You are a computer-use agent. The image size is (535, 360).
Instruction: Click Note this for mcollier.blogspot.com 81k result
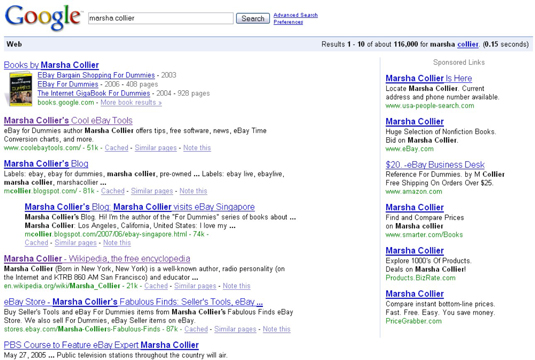click(193, 191)
